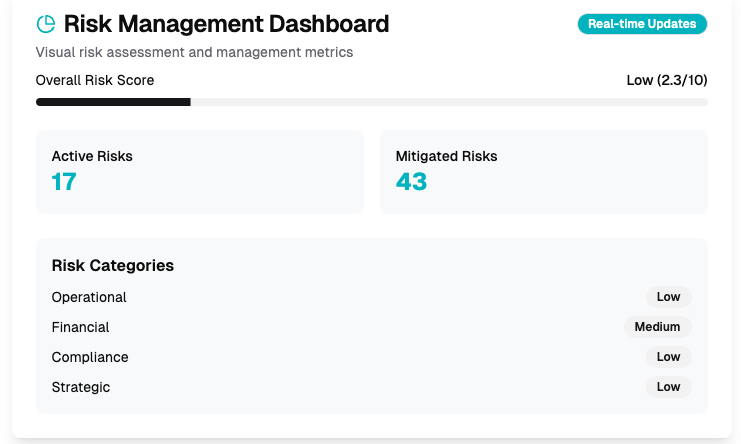The image size is (741, 444).
Task: Click the Mitigated Risks count of 43
Action: pos(411,182)
